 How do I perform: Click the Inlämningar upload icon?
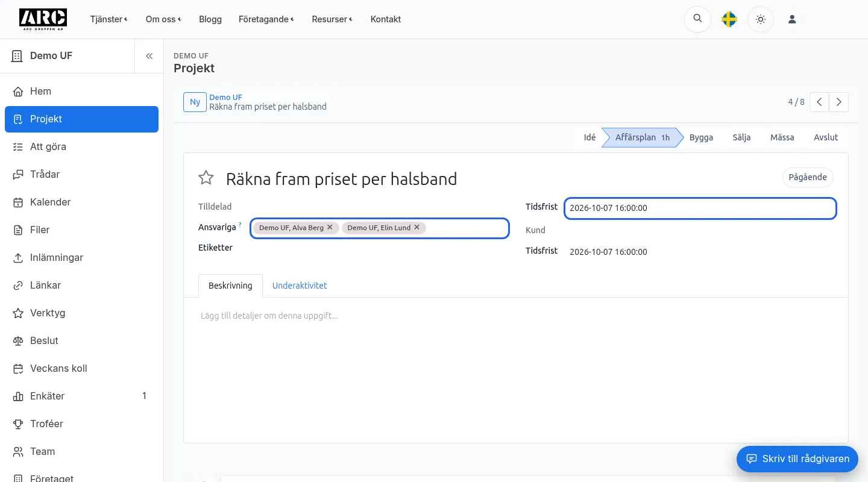(x=18, y=258)
